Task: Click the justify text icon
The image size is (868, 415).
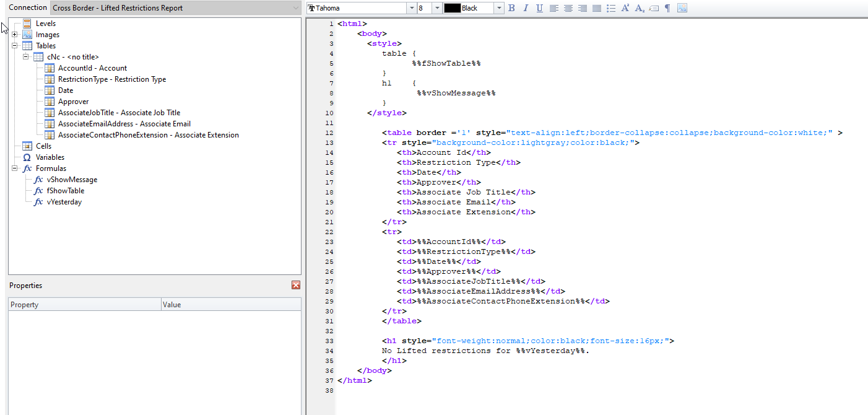Action: click(x=596, y=8)
